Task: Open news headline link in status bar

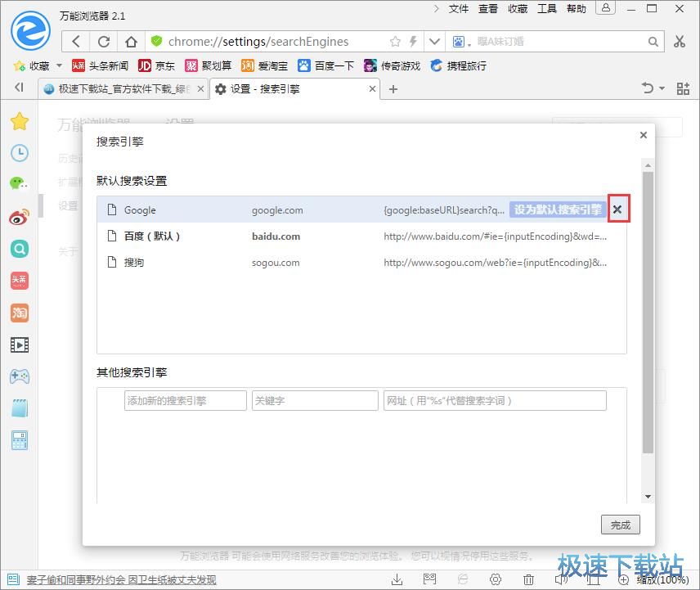Action: [x=121, y=579]
